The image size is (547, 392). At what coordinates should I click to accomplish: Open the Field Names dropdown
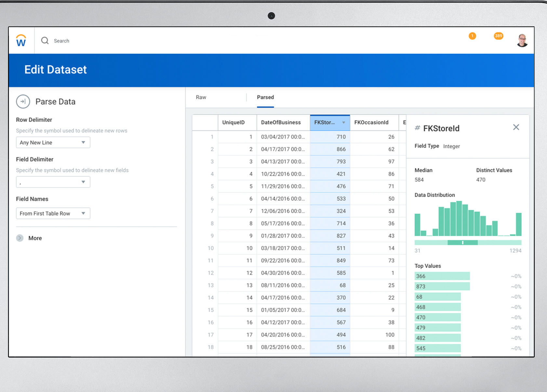tap(53, 214)
